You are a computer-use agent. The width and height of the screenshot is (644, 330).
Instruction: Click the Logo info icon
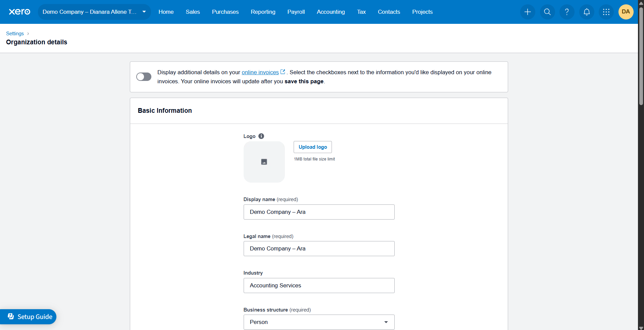tap(261, 136)
